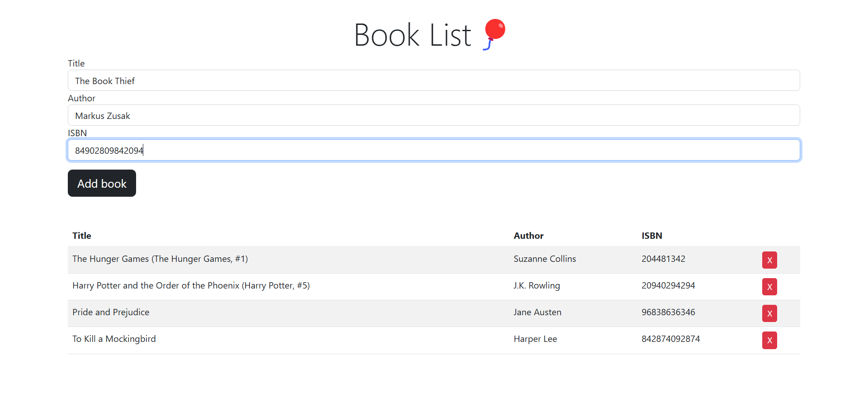Delete The Hunger Games row with X
The image size is (868, 393).
(769, 260)
